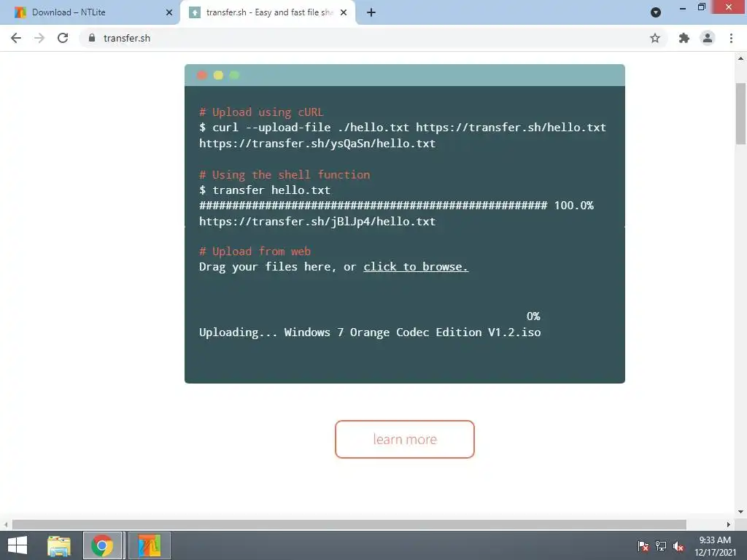This screenshot has width=747, height=560.
Task: Click the vertical scrollbar up arrow
Action: click(740, 58)
